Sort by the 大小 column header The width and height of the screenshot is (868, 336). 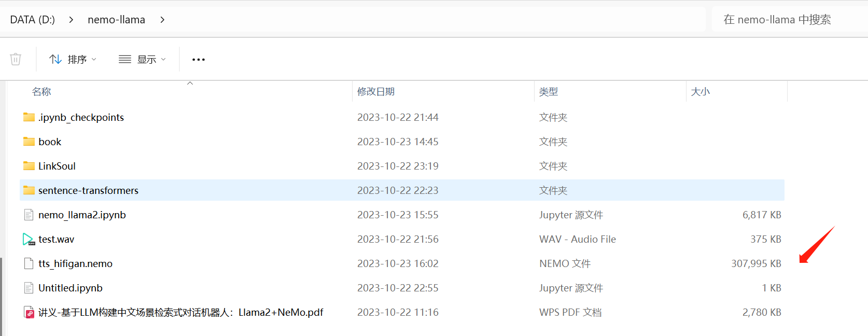(701, 92)
